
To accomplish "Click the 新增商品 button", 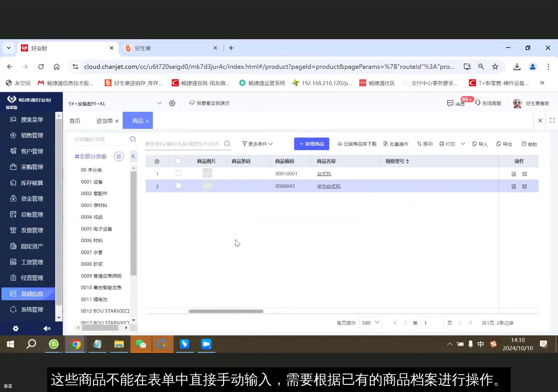I will 311,144.
